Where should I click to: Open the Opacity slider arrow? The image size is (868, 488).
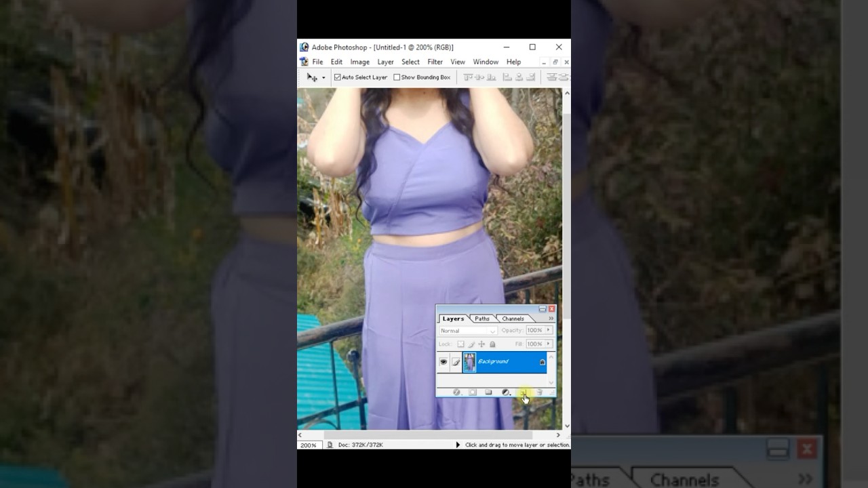(x=549, y=331)
